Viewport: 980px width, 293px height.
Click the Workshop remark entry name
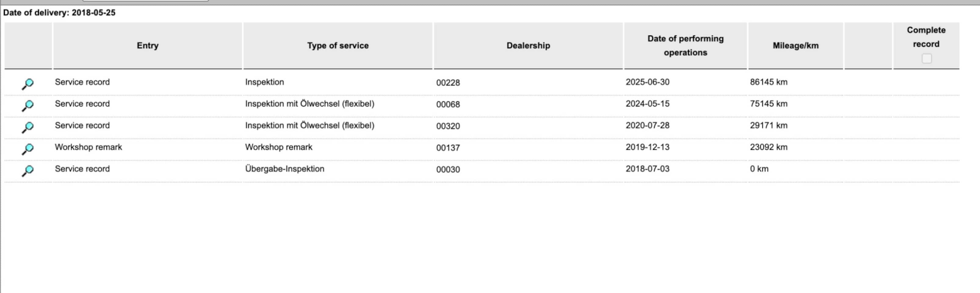(88, 147)
